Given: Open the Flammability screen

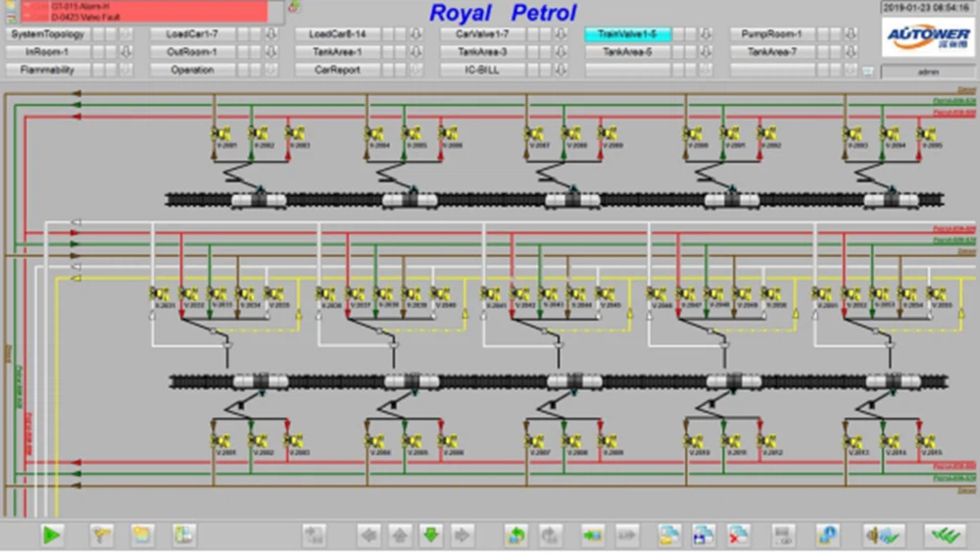Looking at the screenshot, I should [47, 70].
